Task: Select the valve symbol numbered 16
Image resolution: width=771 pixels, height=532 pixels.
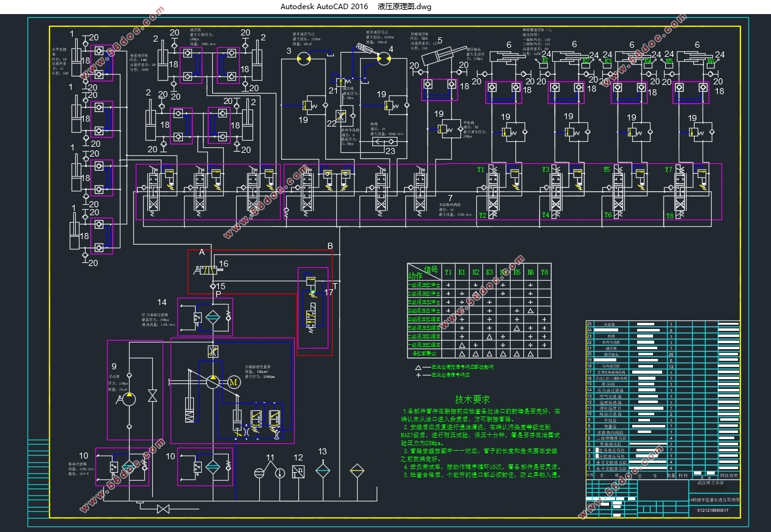Action: (208, 270)
